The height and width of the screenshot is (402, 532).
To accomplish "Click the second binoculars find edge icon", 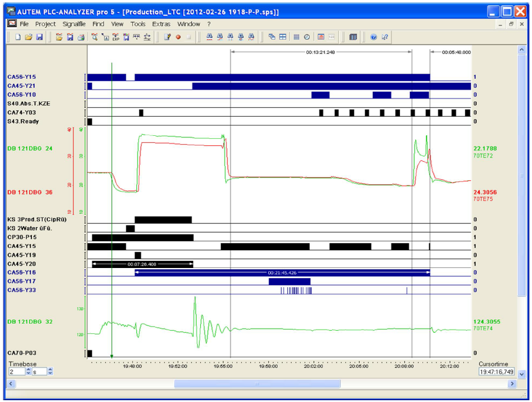I will (220, 37).
